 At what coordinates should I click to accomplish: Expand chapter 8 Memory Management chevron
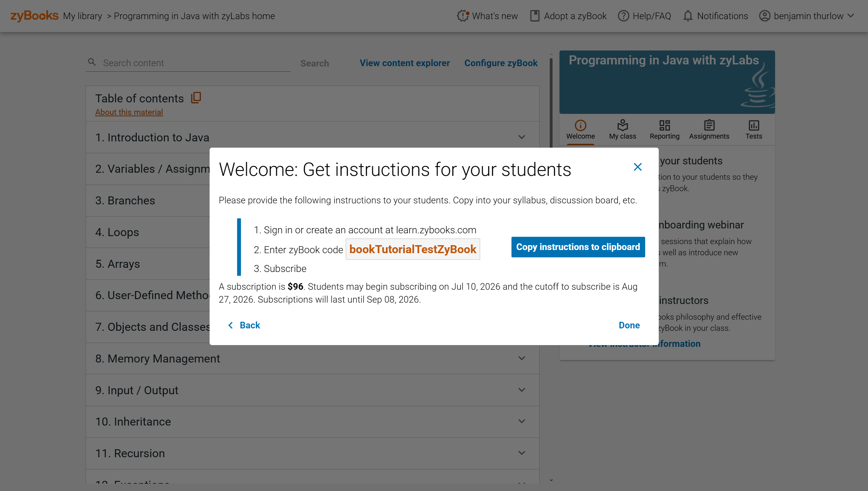pyautogui.click(x=521, y=358)
